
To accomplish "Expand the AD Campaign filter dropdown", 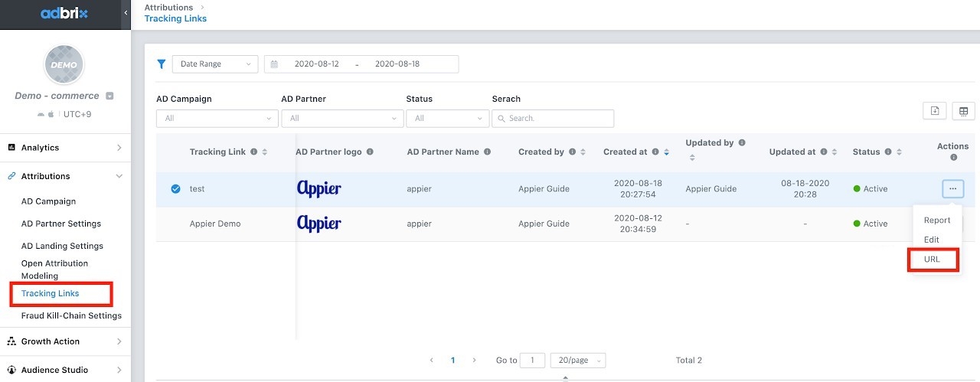I will [217, 119].
